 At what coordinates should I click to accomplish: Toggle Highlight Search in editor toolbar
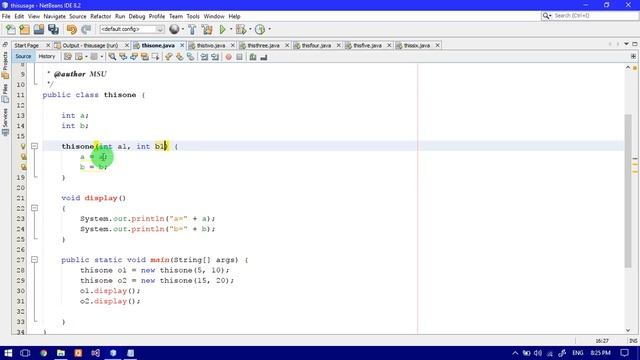click(x=144, y=57)
